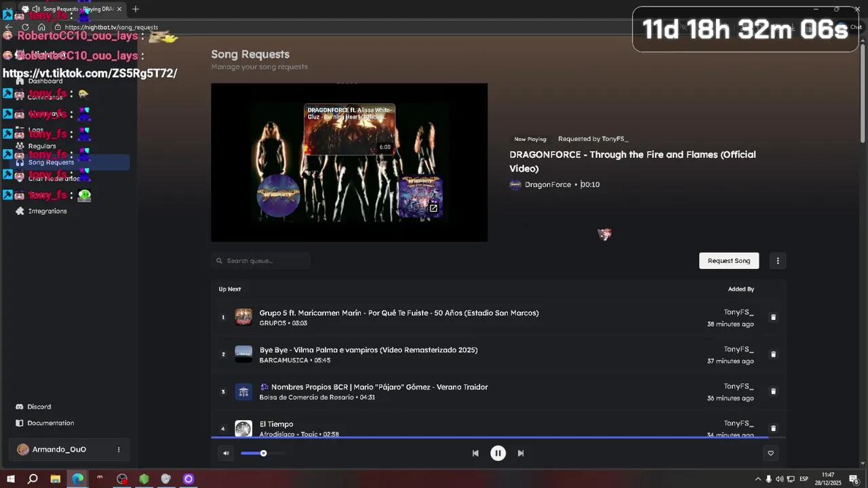Open File Explorer from the taskbar
This screenshot has height=488, width=868.
pos(56,479)
